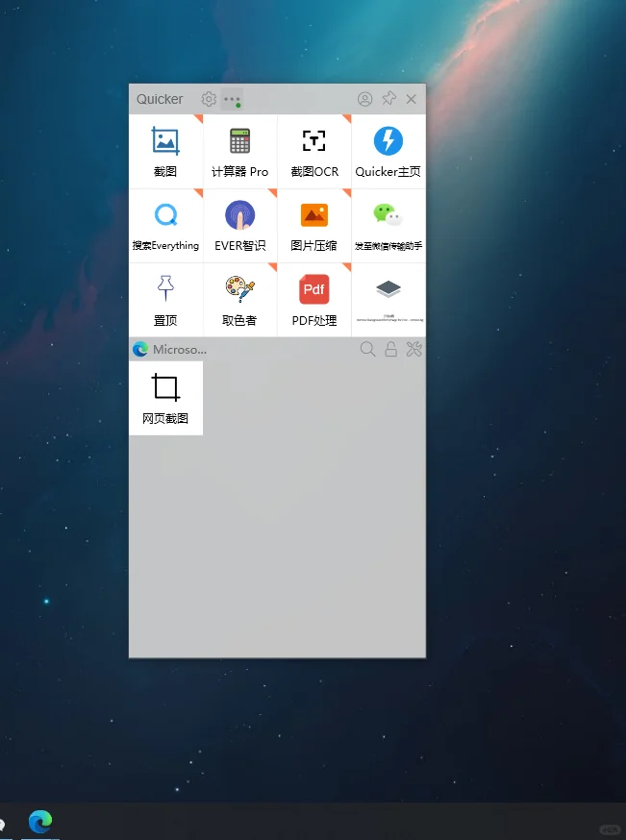The height and width of the screenshot is (840, 626).
Task: Start 搜索Everything search action
Action: coord(165,226)
